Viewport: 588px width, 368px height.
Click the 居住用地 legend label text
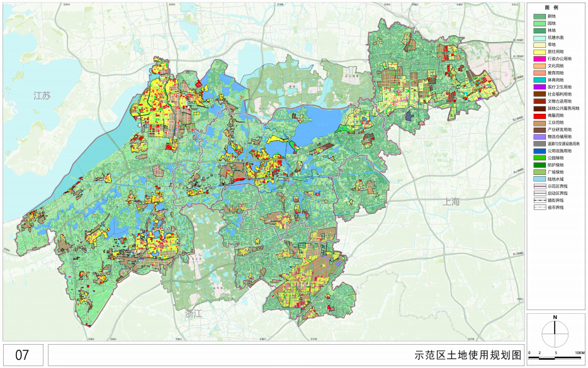click(x=555, y=52)
